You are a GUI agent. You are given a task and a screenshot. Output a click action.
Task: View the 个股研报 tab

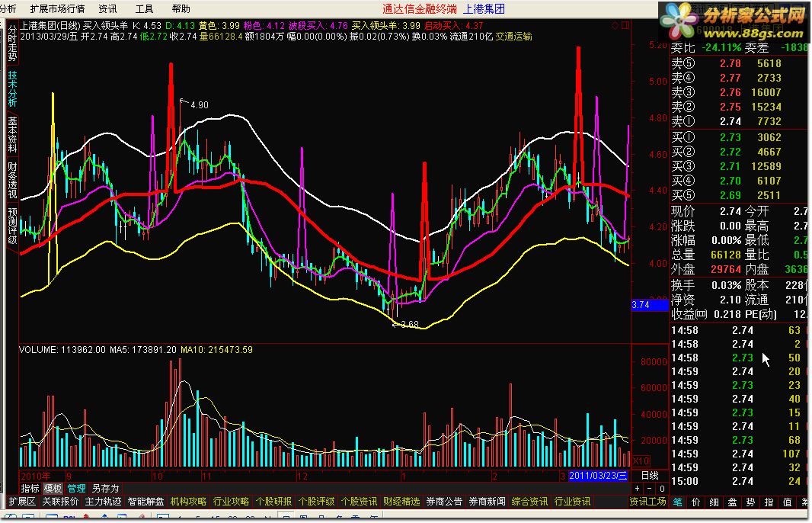pyautogui.click(x=274, y=501)
